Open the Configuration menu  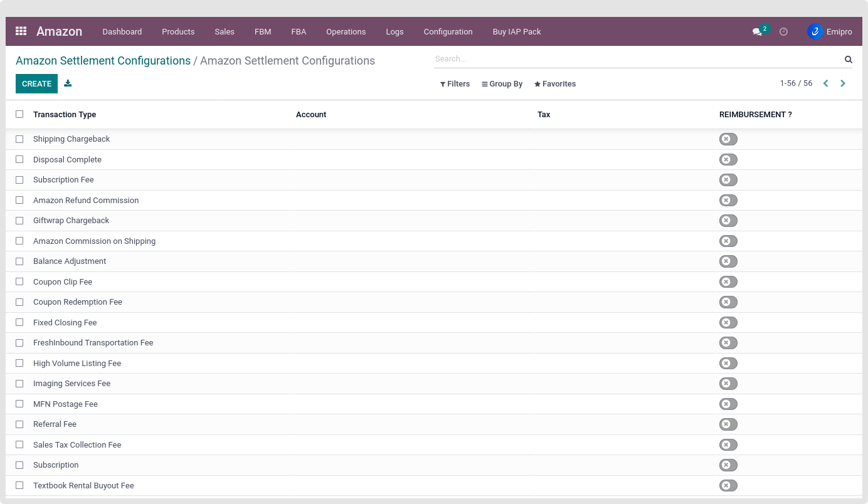pyautogui.click(x=448, y=31)
